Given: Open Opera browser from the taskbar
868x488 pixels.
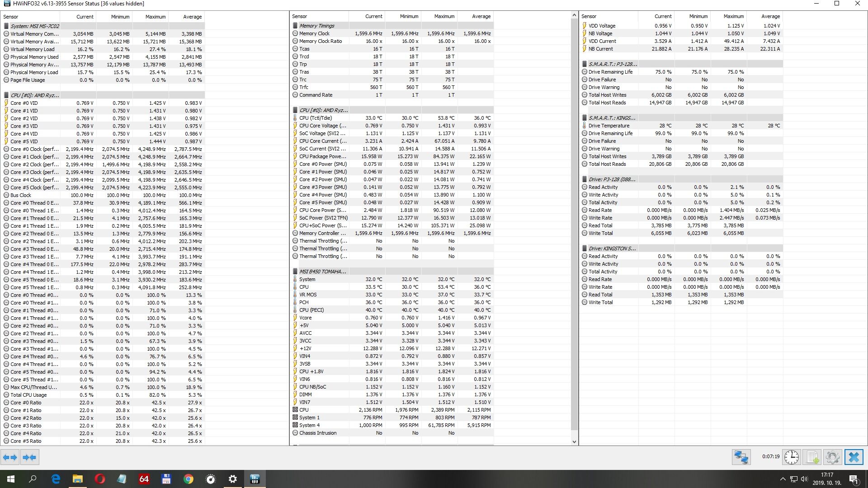Looking at the screenshot, I should click(100, 479).
